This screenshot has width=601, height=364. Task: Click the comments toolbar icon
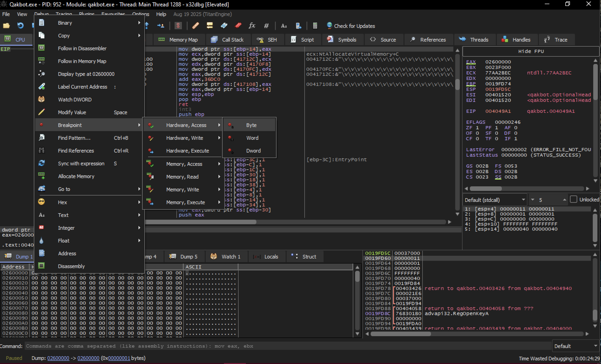coord(210,25)
